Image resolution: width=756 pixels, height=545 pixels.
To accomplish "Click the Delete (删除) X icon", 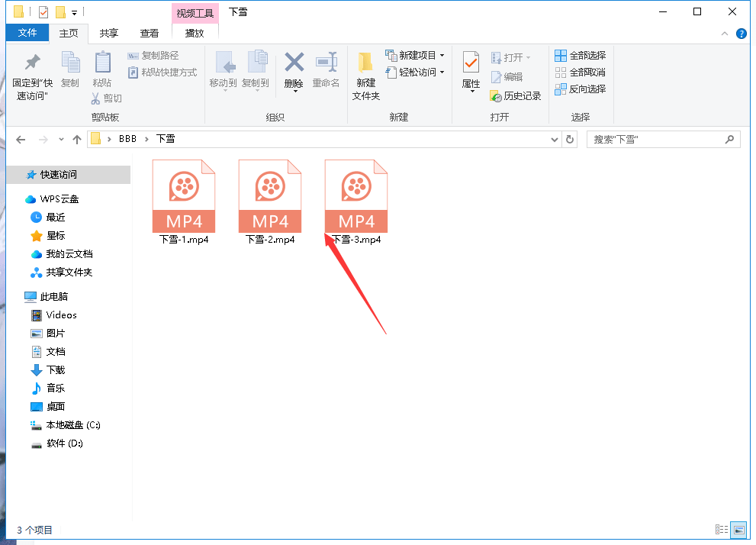I will [x=294, y=72].
